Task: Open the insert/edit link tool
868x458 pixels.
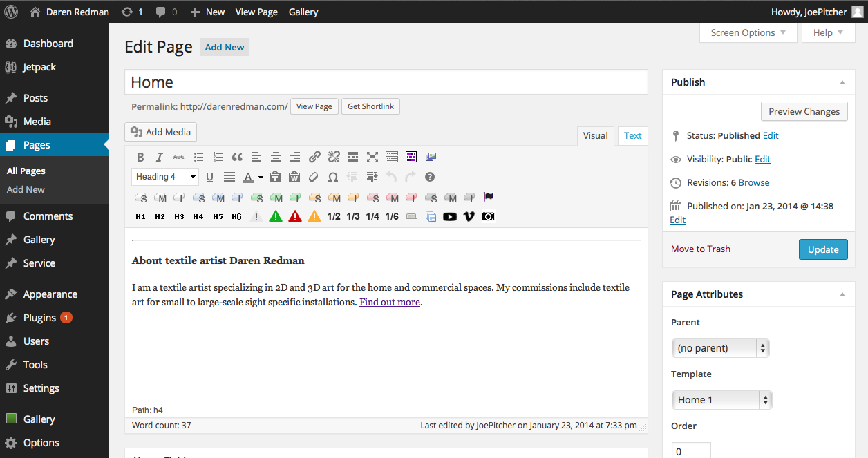Action: click(x=314, y=157)
